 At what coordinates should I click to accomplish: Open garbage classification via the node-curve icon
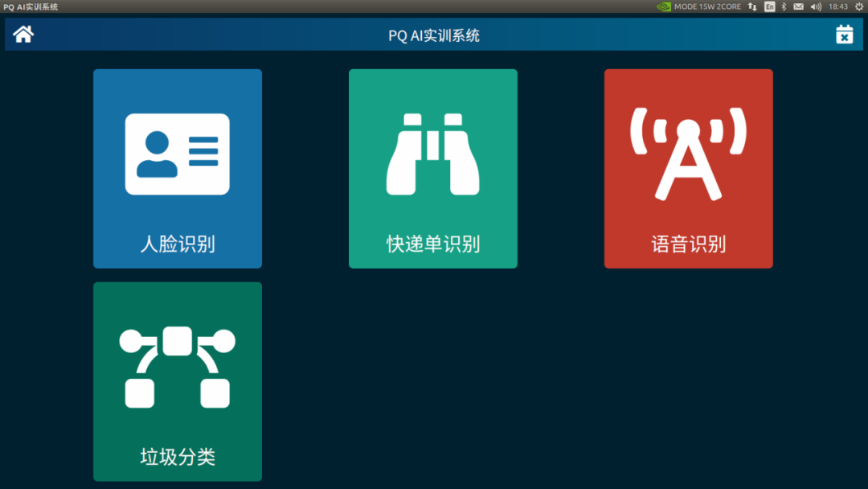pyautogui.click(x=177, y=367)
